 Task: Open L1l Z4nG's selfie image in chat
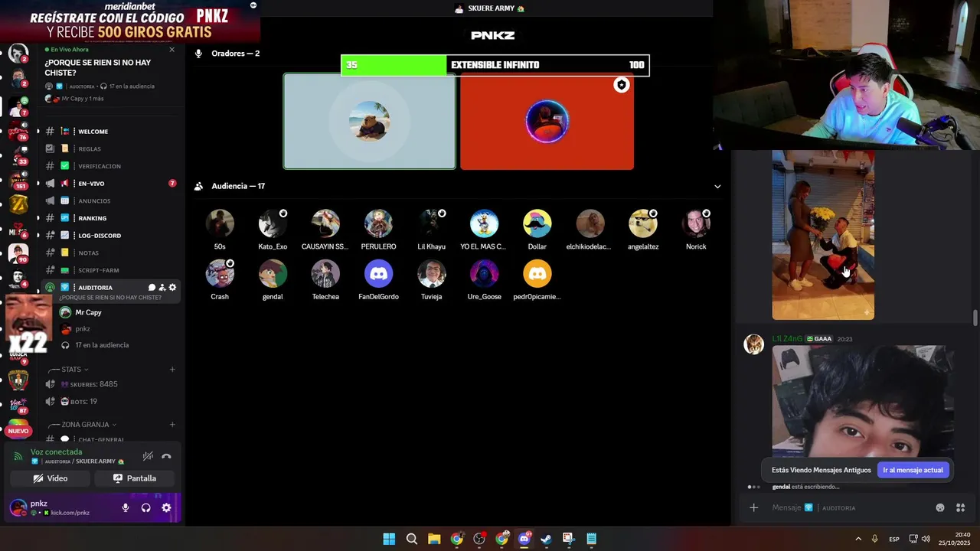[863, 402]
